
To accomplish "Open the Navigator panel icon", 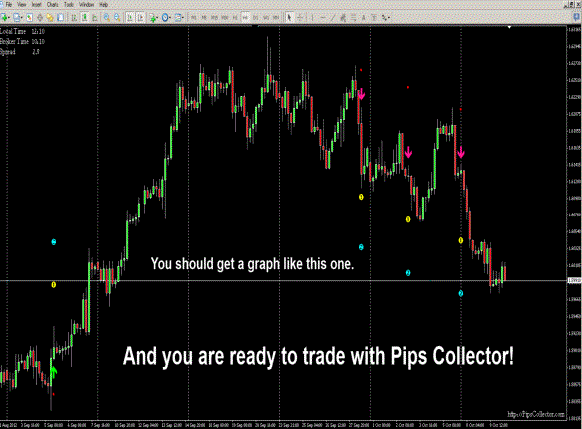I will coord(50,17).
